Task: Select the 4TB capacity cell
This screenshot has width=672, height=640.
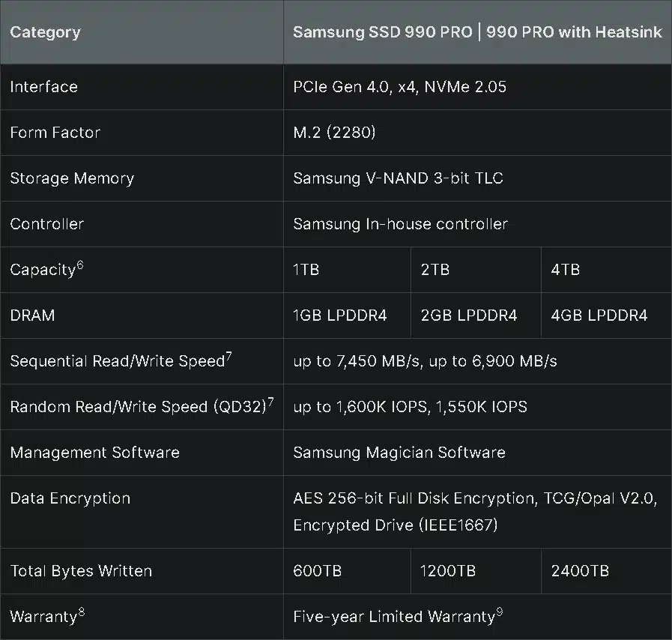Action: tap(566, 270)
